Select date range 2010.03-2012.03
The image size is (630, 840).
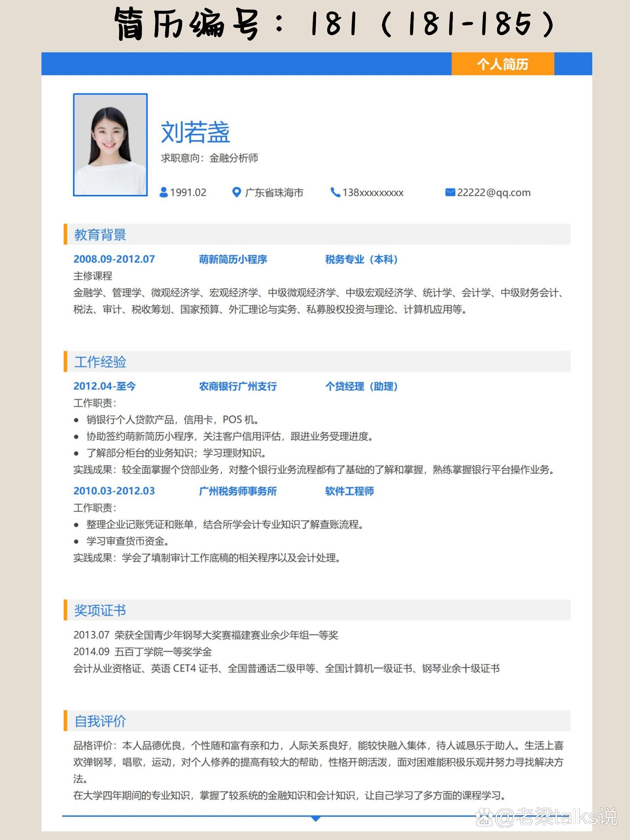(114, 491)
